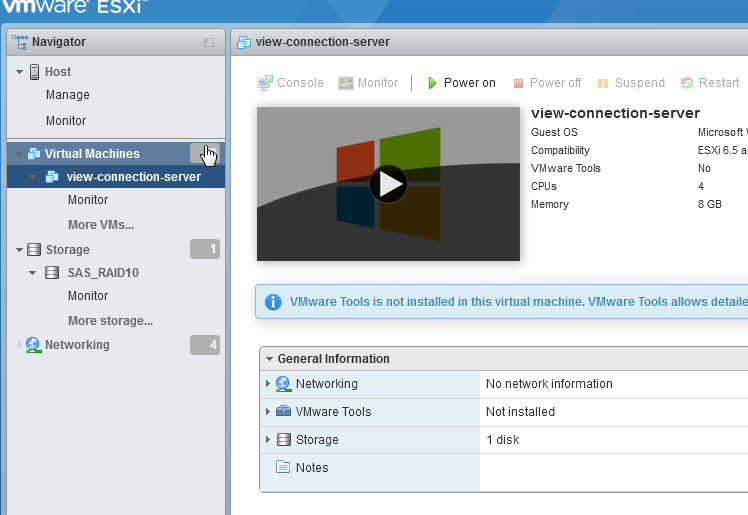Screen dimensions: 748x515
Task: Click the SAS_RAID10 datastore icon
Action: (52, 273)
